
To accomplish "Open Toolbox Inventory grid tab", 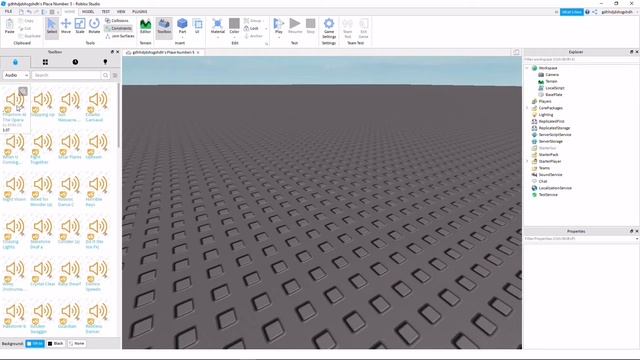I will pyautogui.click(x=45, y=62).
